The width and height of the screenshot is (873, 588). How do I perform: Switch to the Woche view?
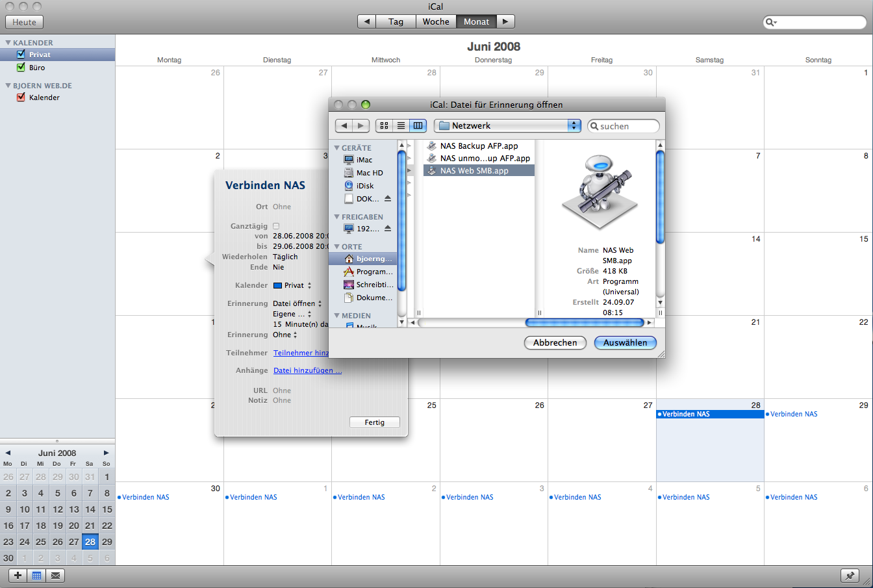click(436, 21)
